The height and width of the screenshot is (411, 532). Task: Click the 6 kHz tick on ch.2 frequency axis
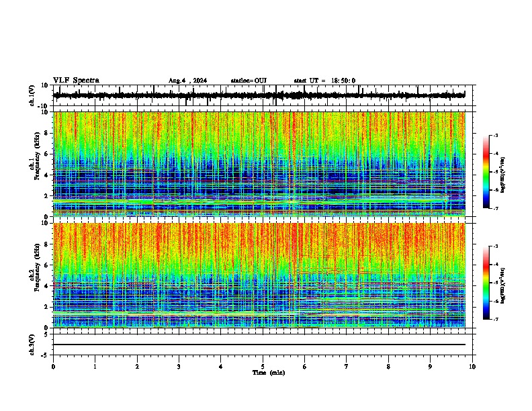click(x=46, y=265)
